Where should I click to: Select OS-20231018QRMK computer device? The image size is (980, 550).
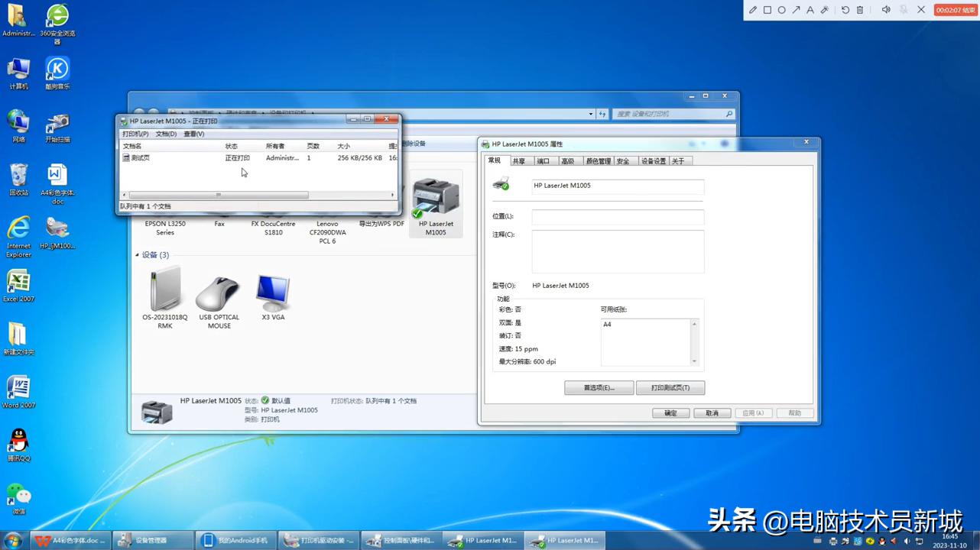click(x=165, y=298)
